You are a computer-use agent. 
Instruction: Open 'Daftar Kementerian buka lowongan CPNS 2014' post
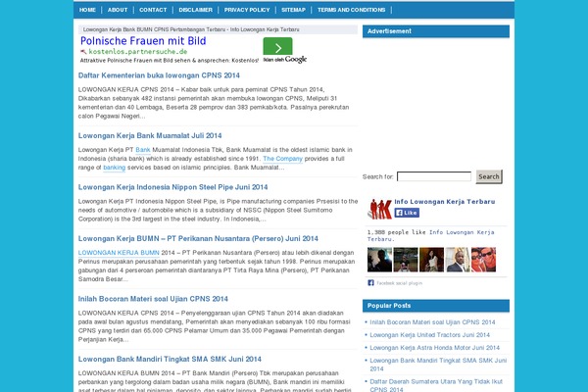(159, 75)
